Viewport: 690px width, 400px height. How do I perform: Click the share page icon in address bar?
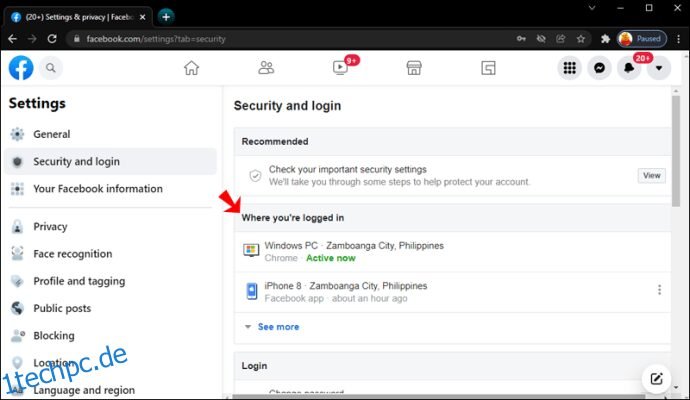pos(561,39)
